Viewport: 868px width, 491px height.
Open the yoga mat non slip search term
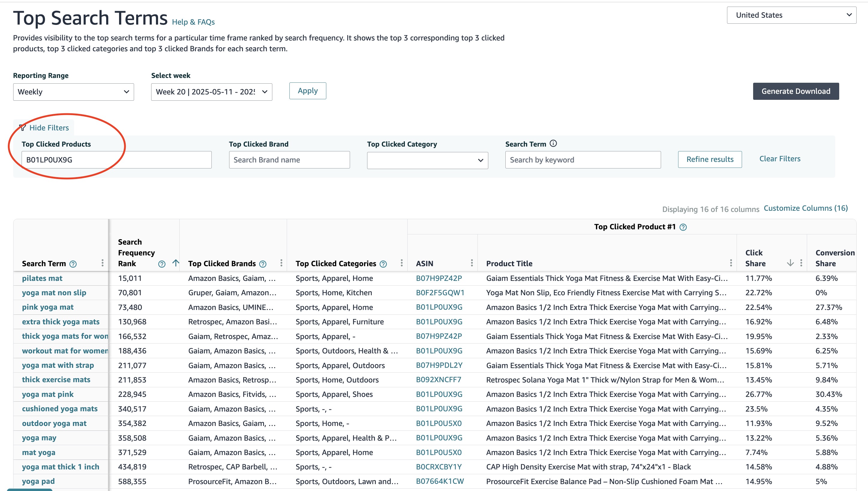pos(54,293)
